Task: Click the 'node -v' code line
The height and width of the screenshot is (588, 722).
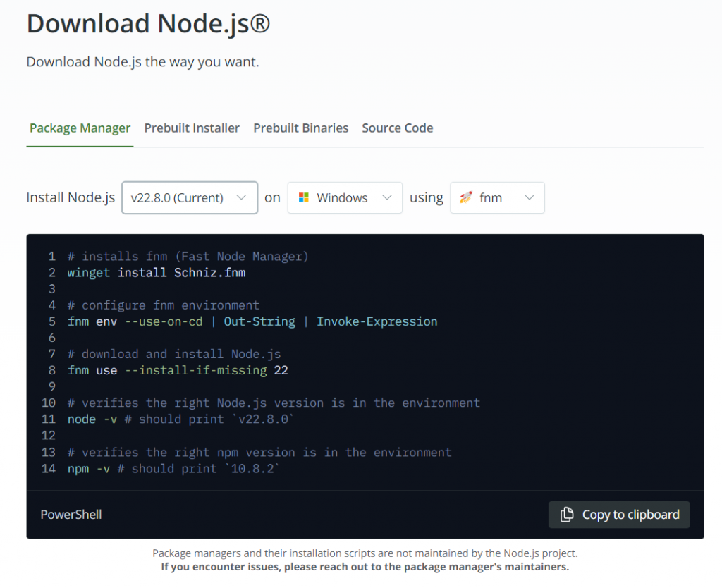Action: (180, 419)
